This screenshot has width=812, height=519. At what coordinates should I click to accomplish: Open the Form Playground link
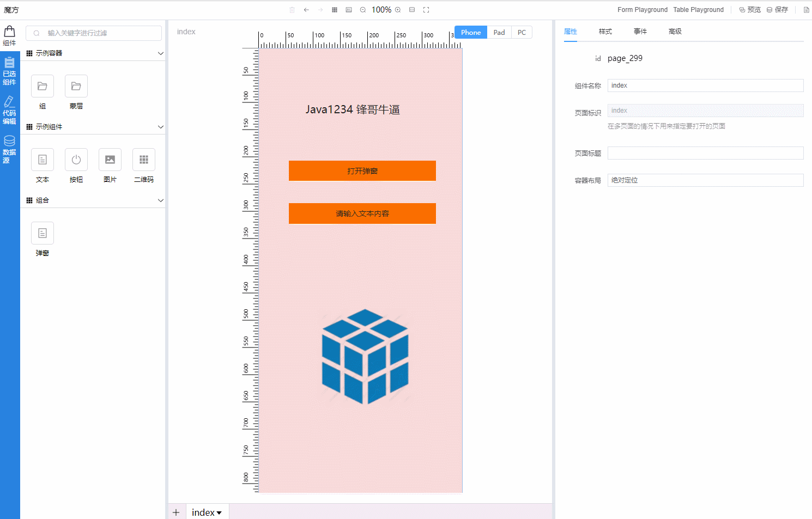click(642, 10)
